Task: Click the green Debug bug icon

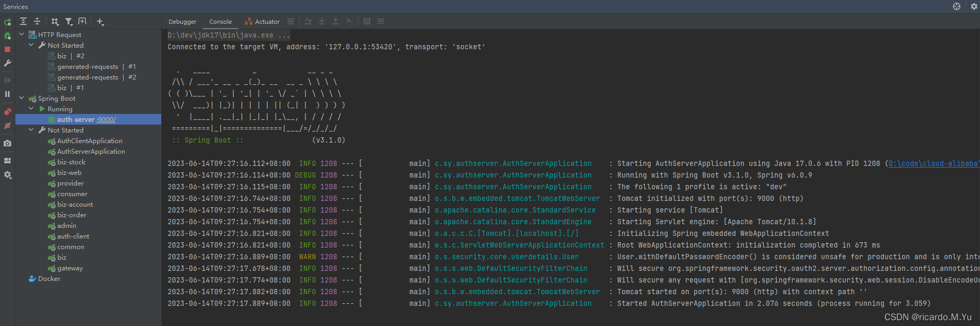Action: point(7,36)
